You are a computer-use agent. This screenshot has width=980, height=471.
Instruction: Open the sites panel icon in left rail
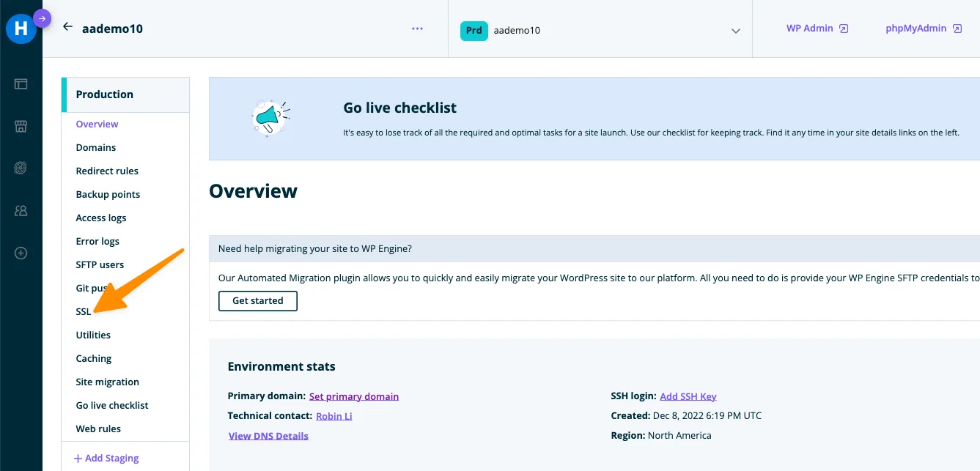(x=21, y=84)
